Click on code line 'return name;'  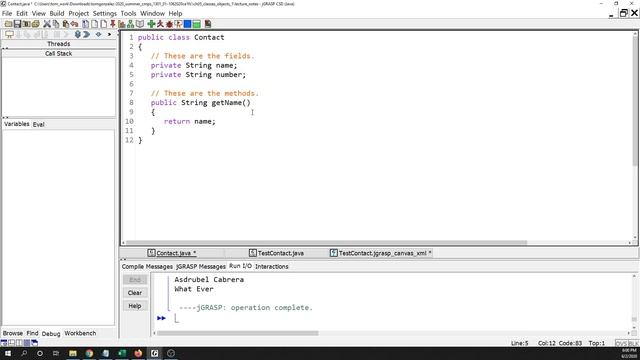pyautogui.click(x=189, y=121)
